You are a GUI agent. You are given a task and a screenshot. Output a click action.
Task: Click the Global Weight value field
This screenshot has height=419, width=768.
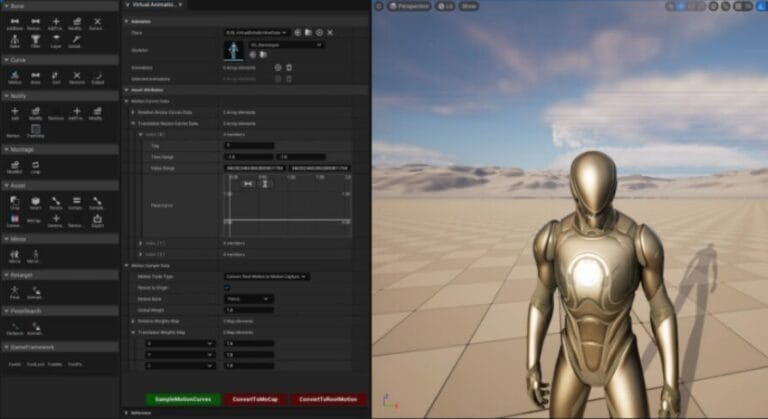(x=249, y=310)
